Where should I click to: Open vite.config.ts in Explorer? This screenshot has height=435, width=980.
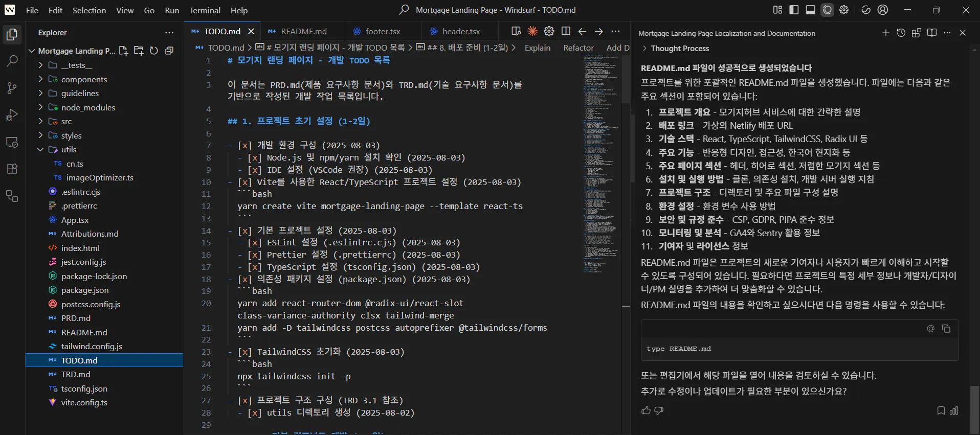coord(84,402)
